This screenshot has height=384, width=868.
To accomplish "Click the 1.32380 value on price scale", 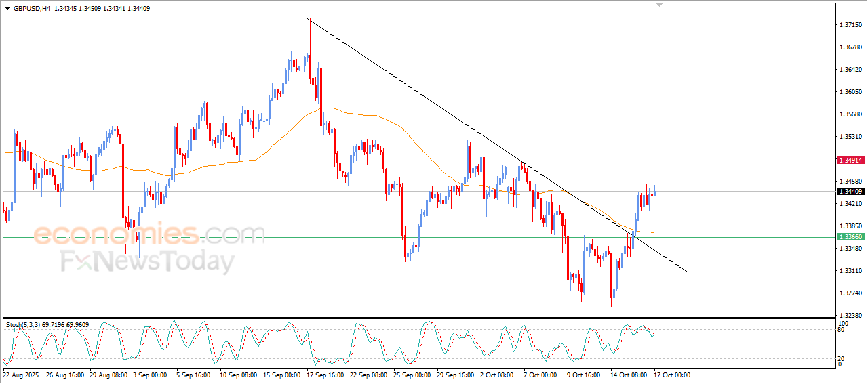I will pos(850,315).
